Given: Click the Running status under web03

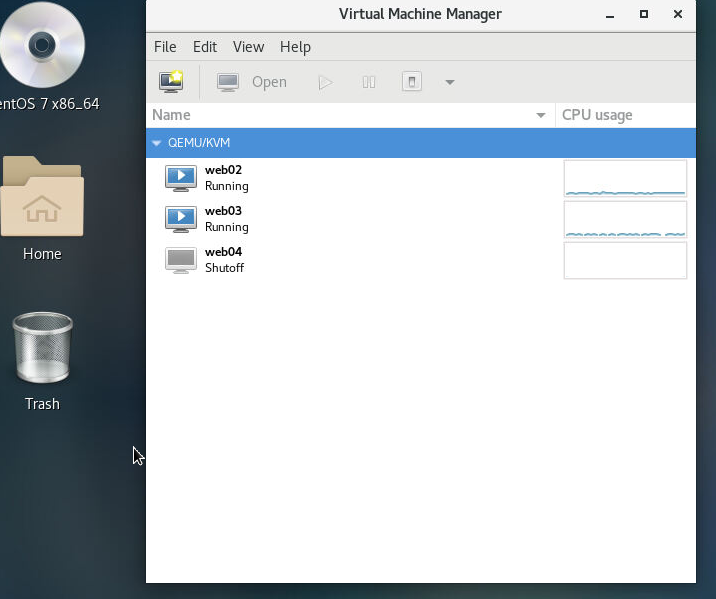Looking at the screenshot, I should point(226,227).
